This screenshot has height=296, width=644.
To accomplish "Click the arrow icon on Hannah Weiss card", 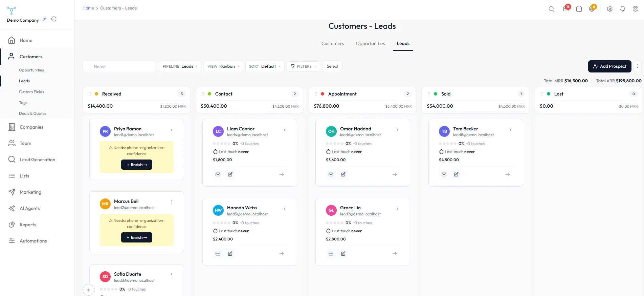I will [x=282, y=254].
